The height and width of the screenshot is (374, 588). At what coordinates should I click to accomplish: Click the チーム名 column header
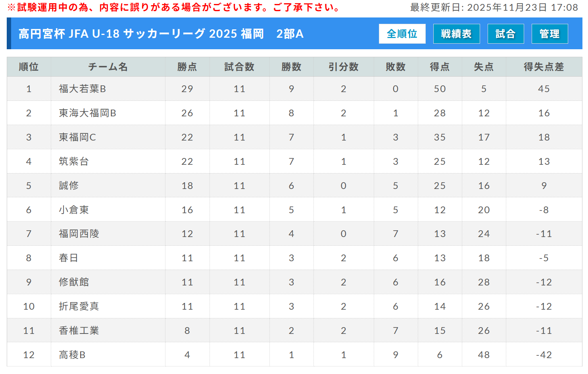coord(108,67)
